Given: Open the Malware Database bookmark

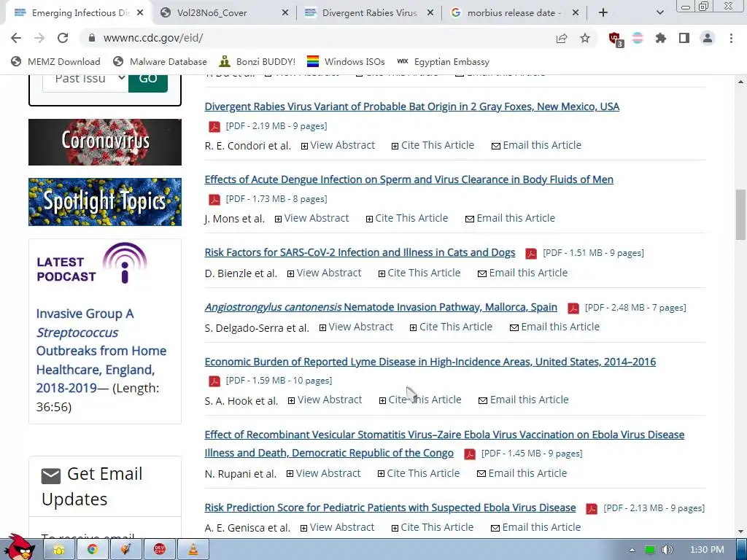Looking at the screenshot, I should coord(160,61).
